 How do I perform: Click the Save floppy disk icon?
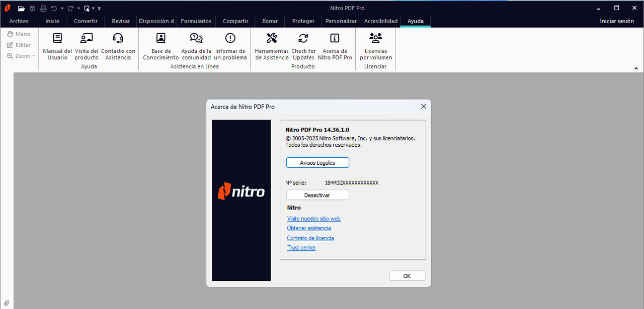tap(32, 9)
